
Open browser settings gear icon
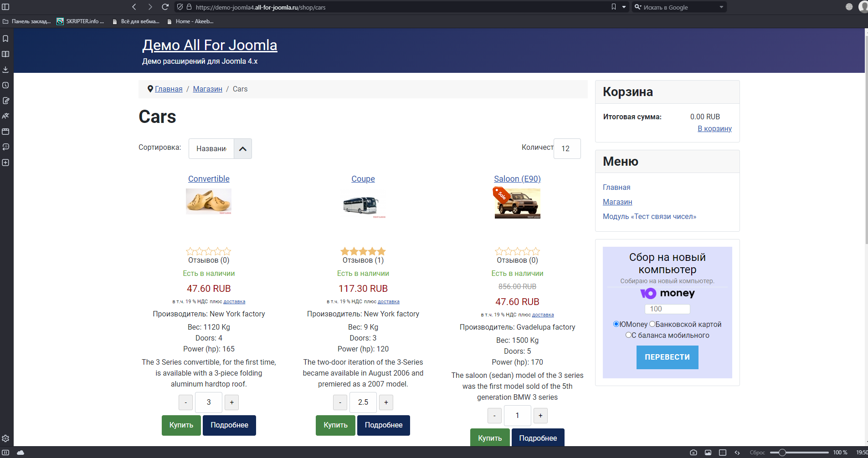5,438
